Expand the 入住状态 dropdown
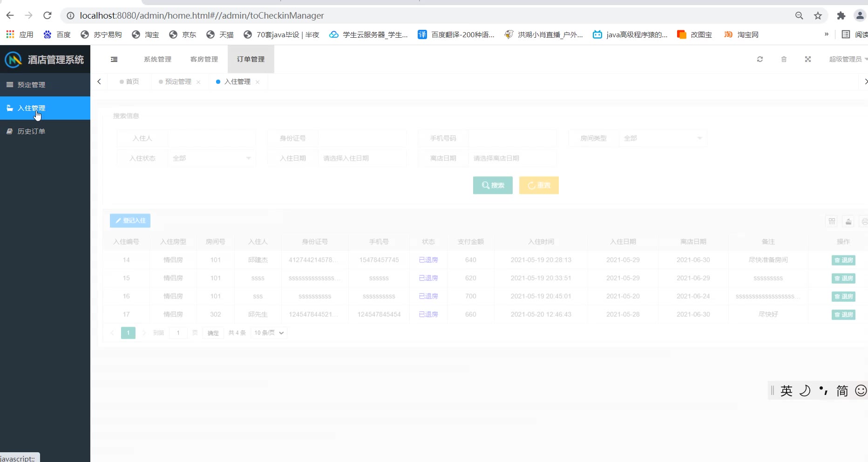The width and height of the screenshot is (868, 462). tap(211, 158)
